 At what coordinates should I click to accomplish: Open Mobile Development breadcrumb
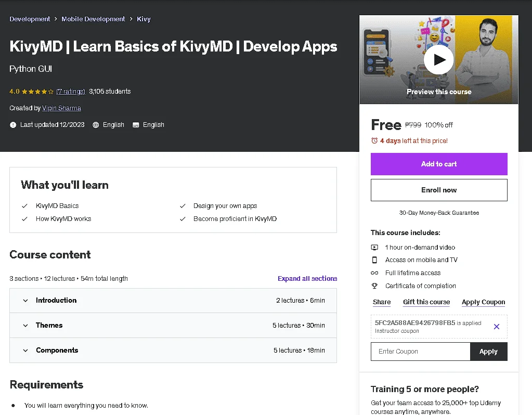click(x=93, y=19)
